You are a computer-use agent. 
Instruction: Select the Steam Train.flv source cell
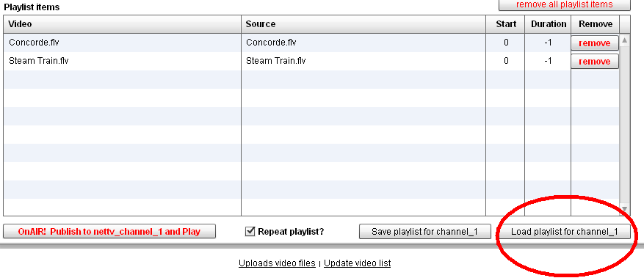363,61
